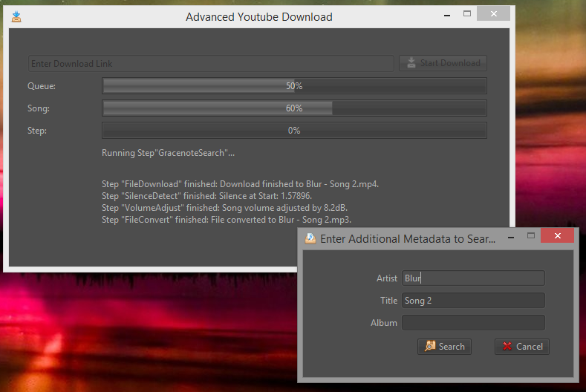Maximize the Advanced Youtube Download window

point(467,14)
